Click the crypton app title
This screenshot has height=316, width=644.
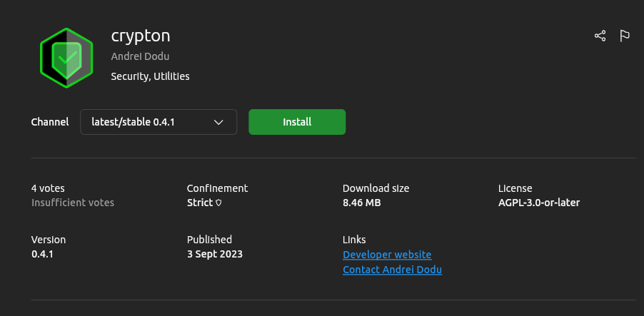click(141, 36)
